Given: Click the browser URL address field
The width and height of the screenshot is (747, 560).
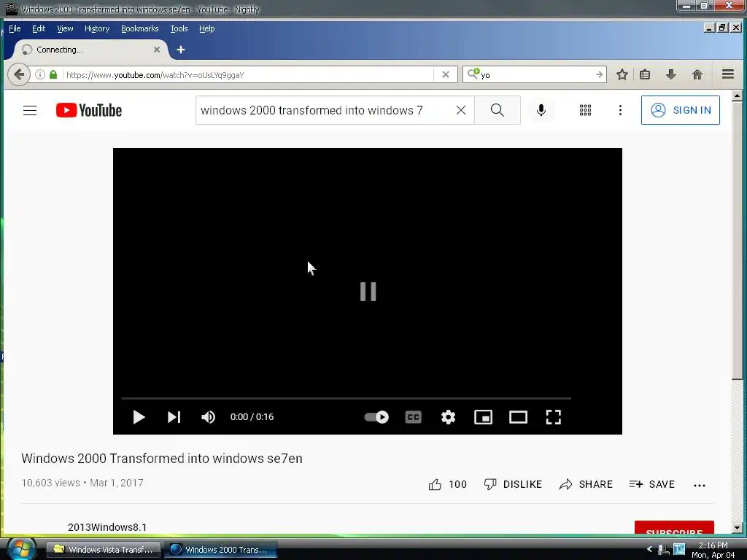Looking at the screenshot, I should (248, 75).
